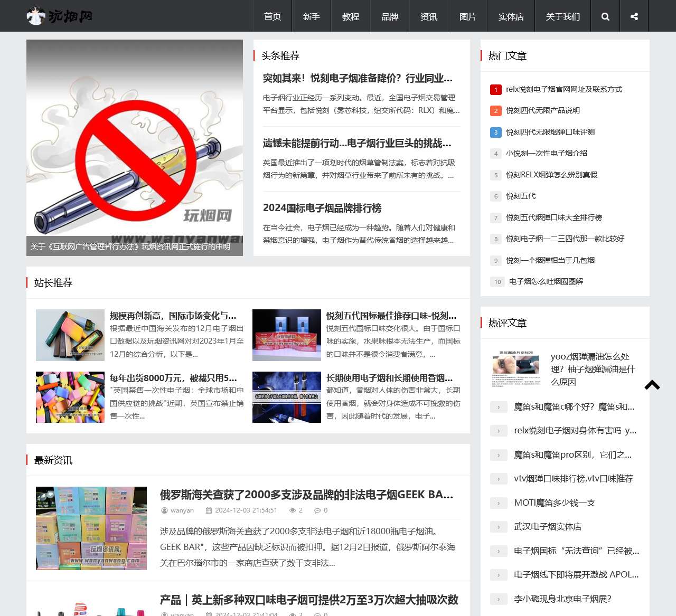Open hot article 悦刻四代无限产品说明

pyautogui.click(x=543, y=110)
